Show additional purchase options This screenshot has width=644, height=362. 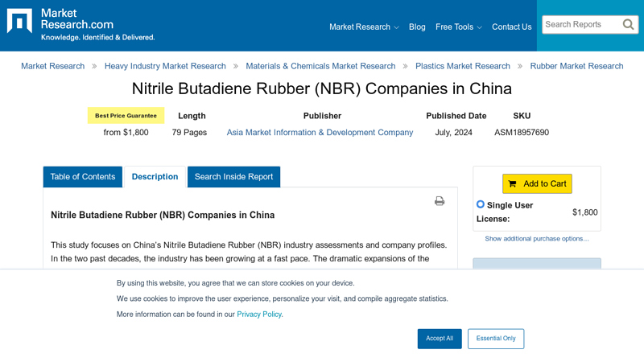tap(536, 238)
